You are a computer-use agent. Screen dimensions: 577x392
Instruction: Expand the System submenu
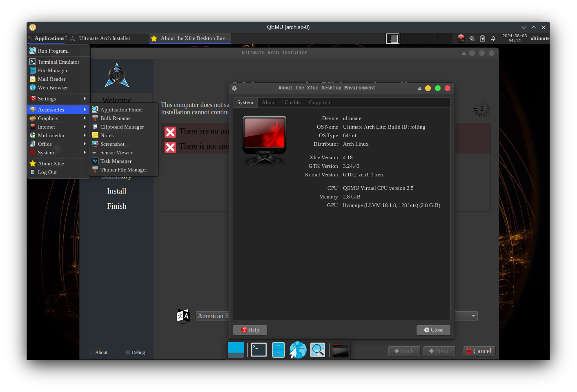point(58,152)
